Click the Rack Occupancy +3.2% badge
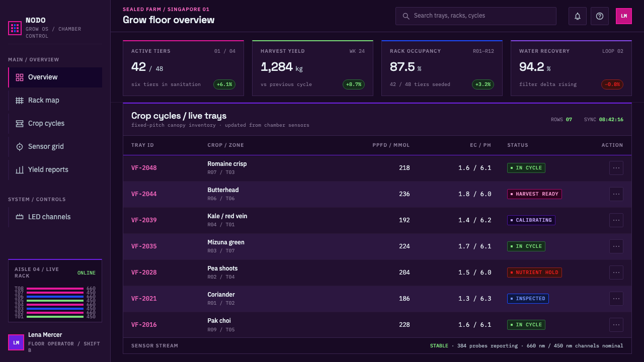Viewport: 644px width, 362px height. (483, 84)
